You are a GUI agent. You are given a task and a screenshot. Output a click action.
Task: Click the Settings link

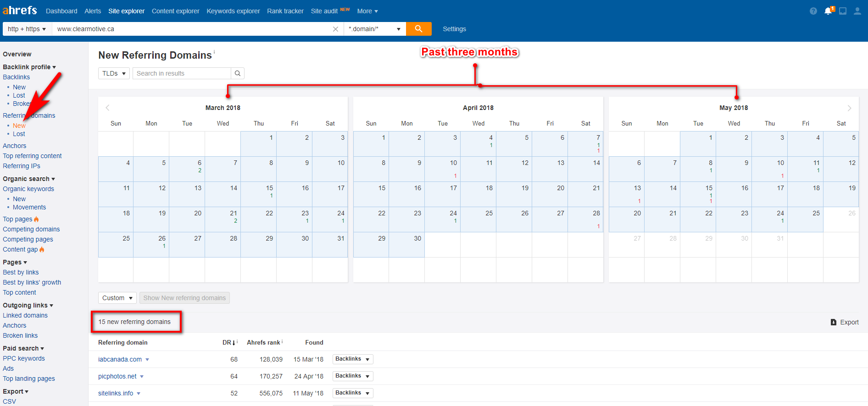pyautogui.click(x=454, y=29)
